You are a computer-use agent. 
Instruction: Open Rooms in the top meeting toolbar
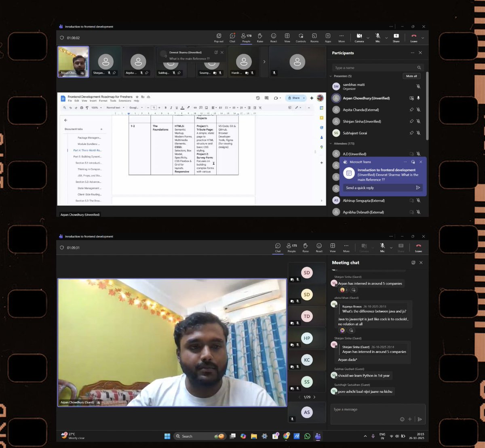314,38
